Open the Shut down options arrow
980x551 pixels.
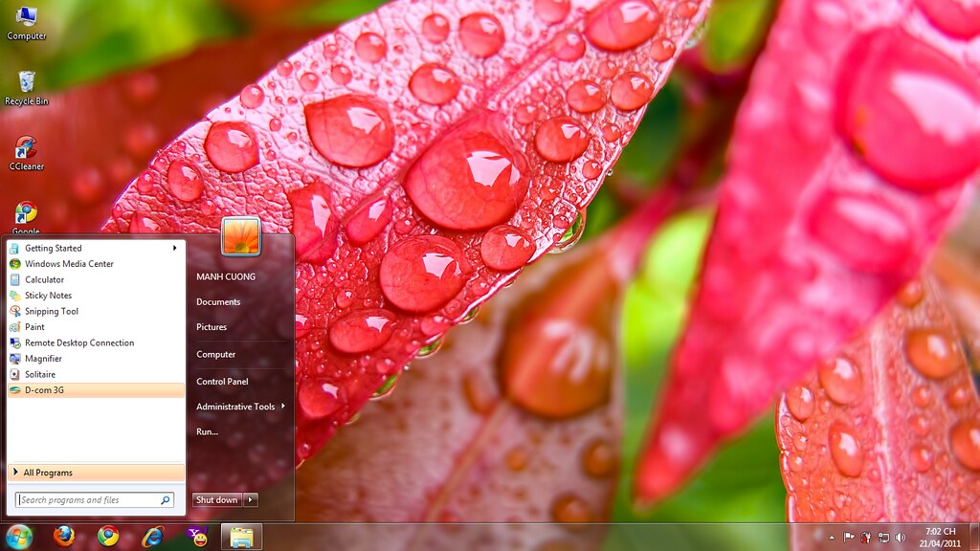(x=251, y=499)
